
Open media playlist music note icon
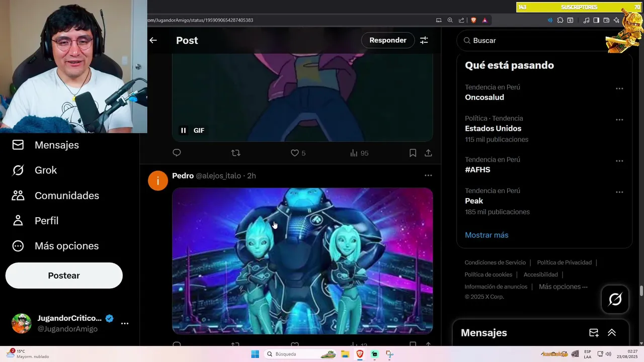[586, 20]
